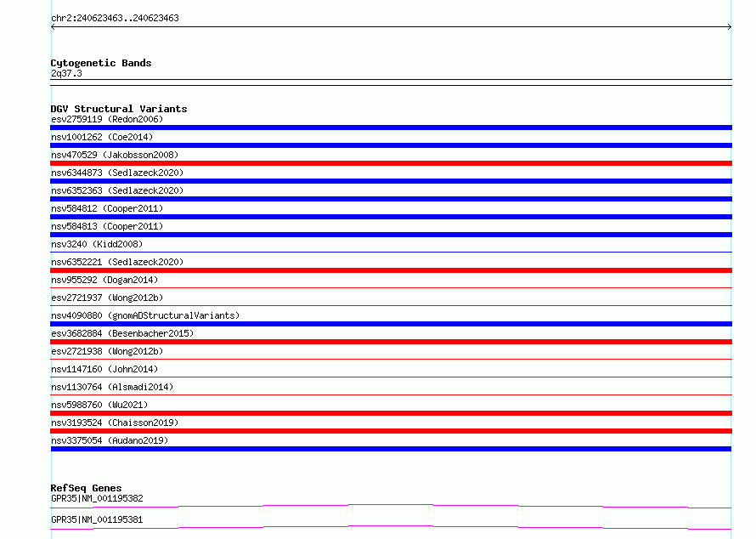Select the GPR35|NM_001195382 transcript label

point(97,498)
